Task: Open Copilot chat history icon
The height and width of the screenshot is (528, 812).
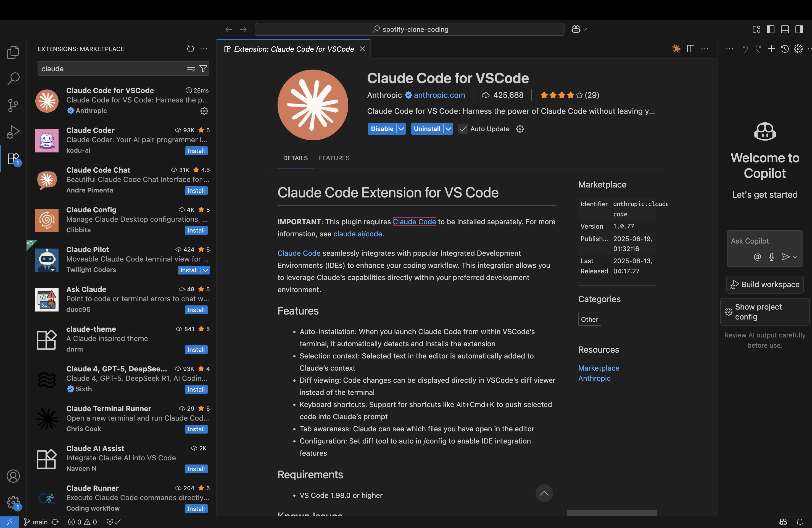Action: coord(785,49)
